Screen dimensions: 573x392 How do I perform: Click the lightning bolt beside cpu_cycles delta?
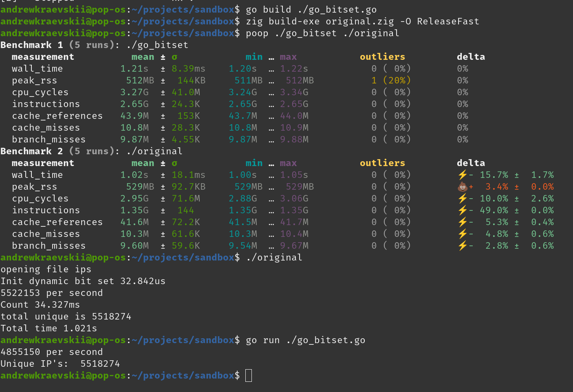[462, 199]
